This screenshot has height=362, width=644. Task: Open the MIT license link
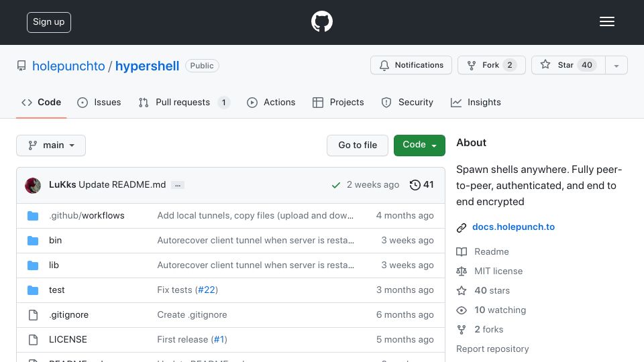(498, 271)
